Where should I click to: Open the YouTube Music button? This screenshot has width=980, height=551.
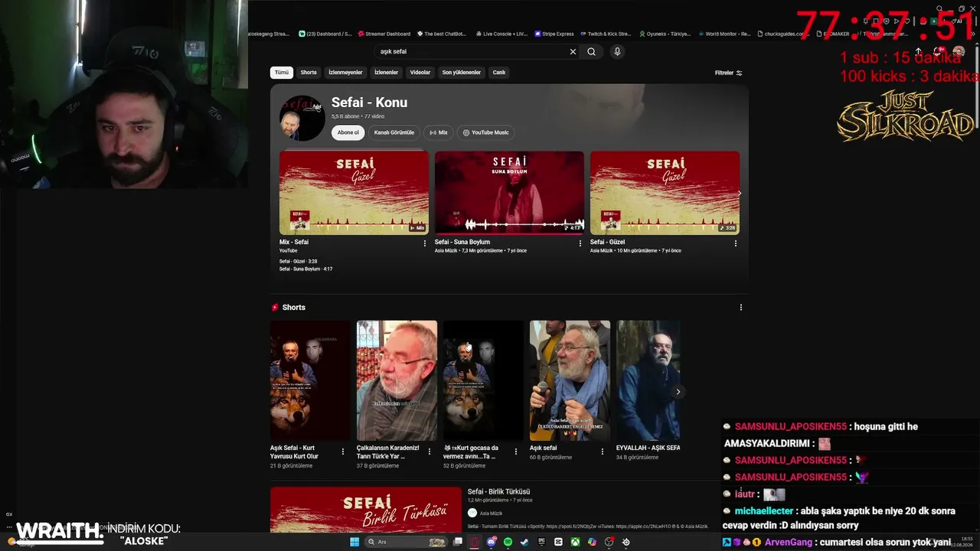click(486, 132)
